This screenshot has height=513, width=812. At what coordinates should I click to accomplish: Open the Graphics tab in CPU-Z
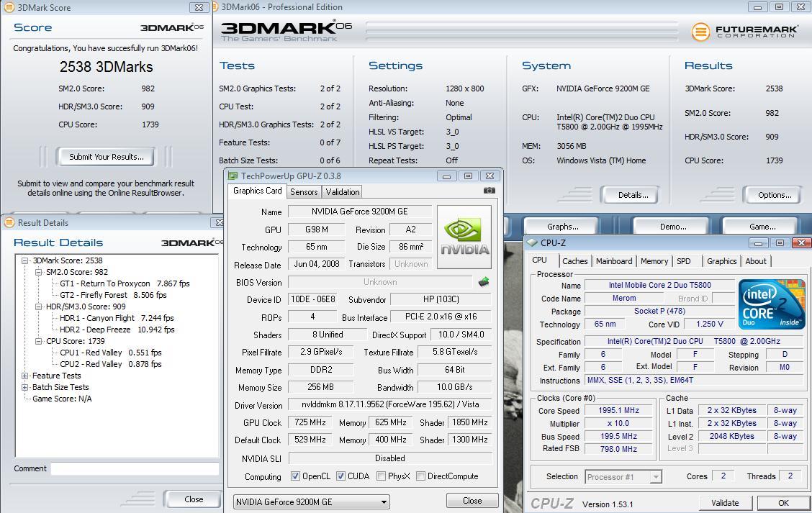[x=721, y=261]
